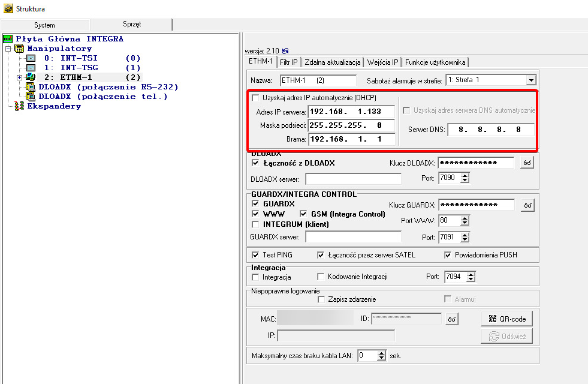Open the Sabotaż alarmuje w strefie dropdown

point(530,80)
